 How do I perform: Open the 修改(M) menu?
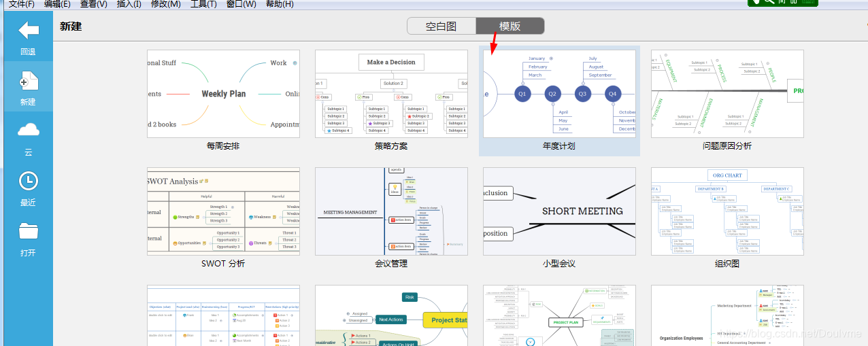[x=165, y=4]
